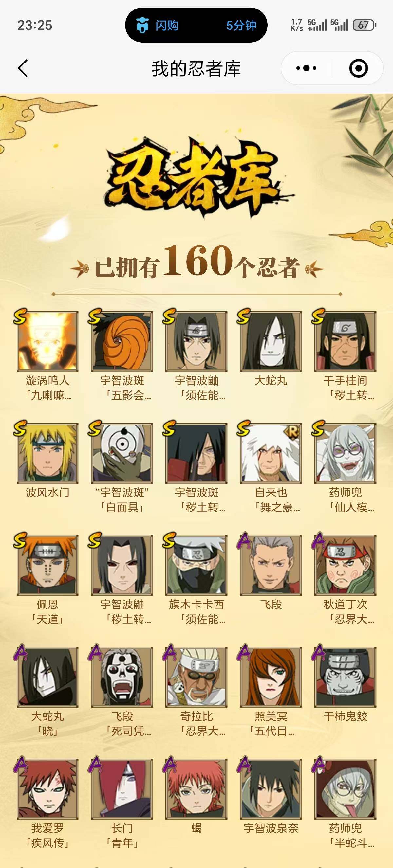
Task: Select 旗木卡卡西 须佐能乎 portrait
Action: pyautogui.click(x=196, y=565)
